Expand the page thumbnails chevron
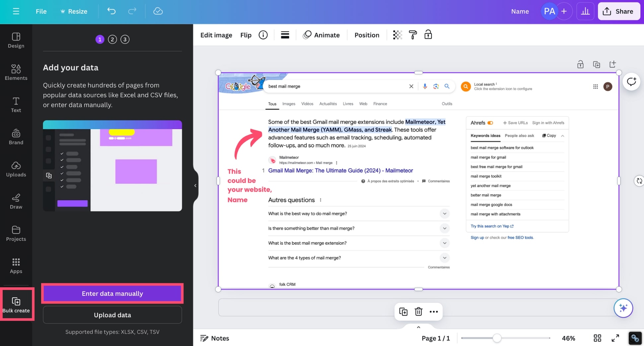 pyautogui.click(x=418, y=327)
